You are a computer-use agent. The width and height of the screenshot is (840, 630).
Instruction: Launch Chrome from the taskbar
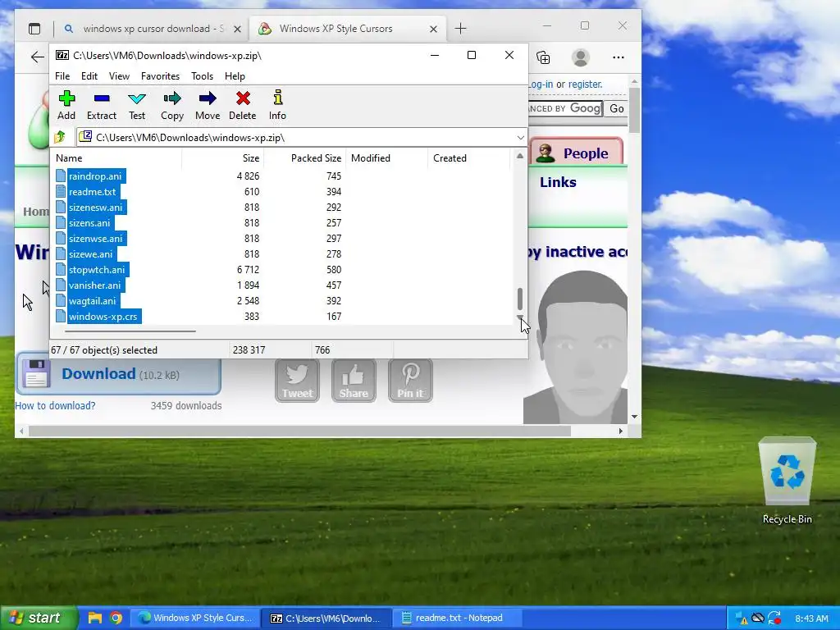(x=116, y=618)
